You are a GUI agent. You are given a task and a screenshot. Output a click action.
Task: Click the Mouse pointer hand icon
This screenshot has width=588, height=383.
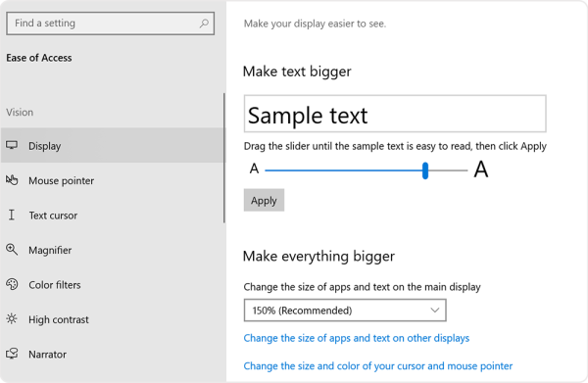tap(12, 180)
